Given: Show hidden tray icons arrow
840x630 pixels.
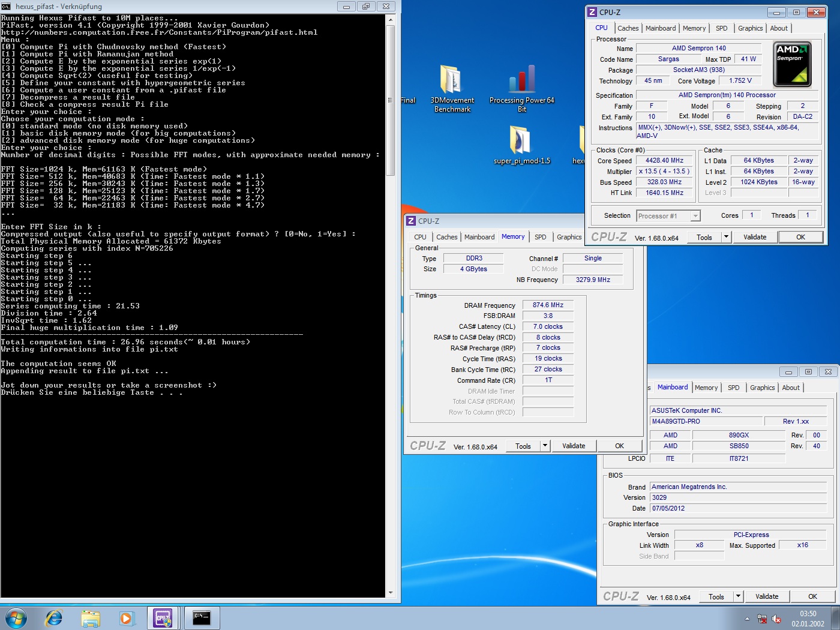Looking at the screenshot, I should (x=747, y=619).
